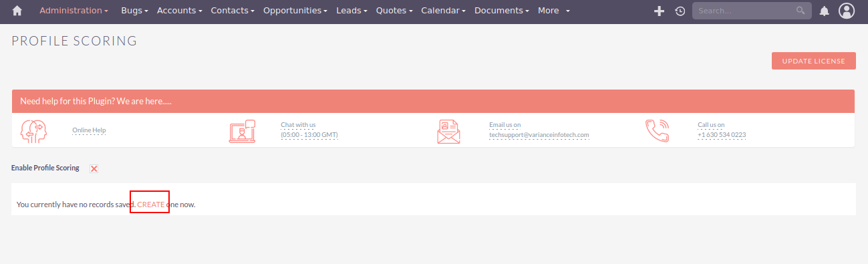Expand the Bugs menu
Screen dimensions: 868x264
134,11
